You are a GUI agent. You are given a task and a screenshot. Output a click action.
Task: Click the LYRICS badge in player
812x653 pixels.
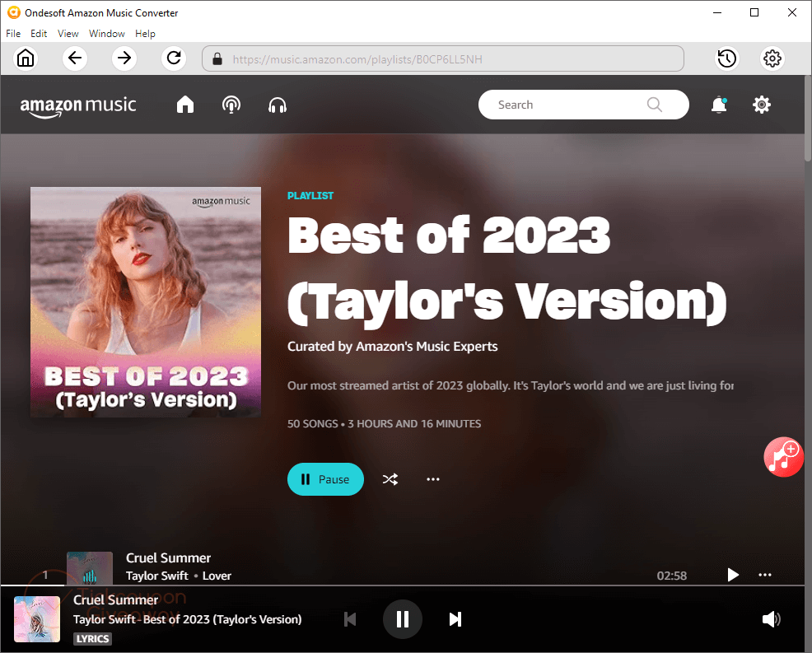pos(93,639)
